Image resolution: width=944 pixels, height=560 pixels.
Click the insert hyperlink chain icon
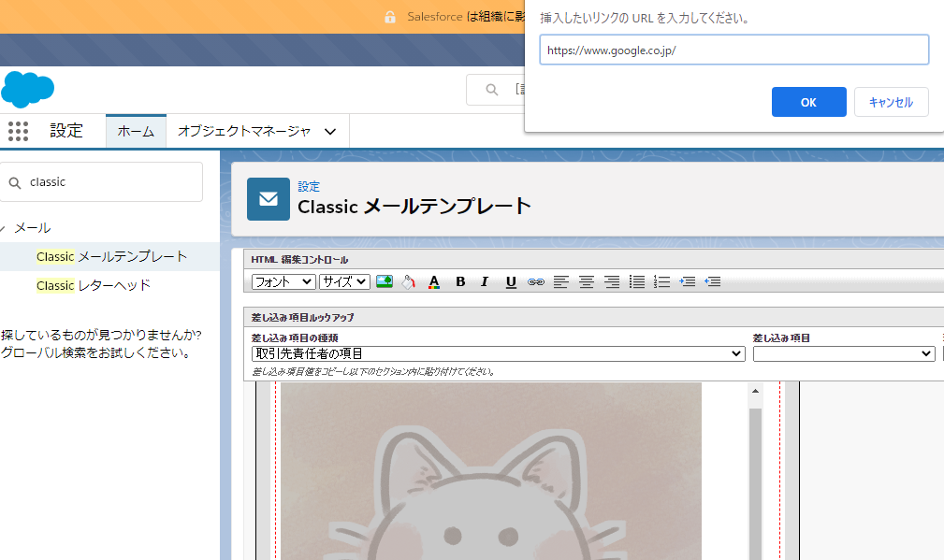pos(536,281)
